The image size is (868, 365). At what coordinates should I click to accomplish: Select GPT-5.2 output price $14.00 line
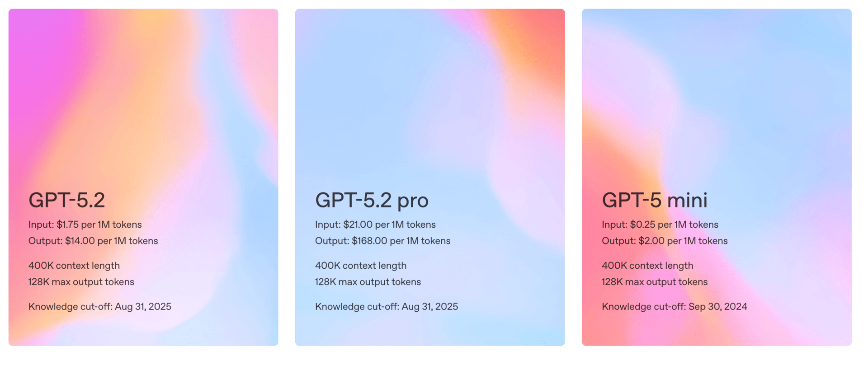click(x=93, y=241)
